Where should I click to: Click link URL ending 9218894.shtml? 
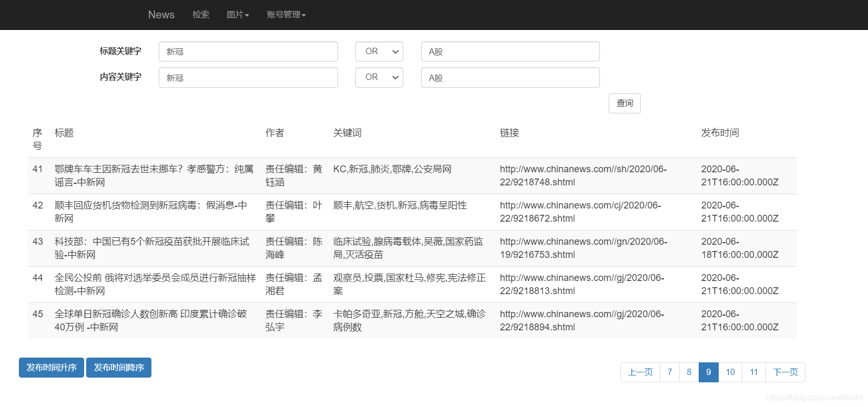click(582, 321)
